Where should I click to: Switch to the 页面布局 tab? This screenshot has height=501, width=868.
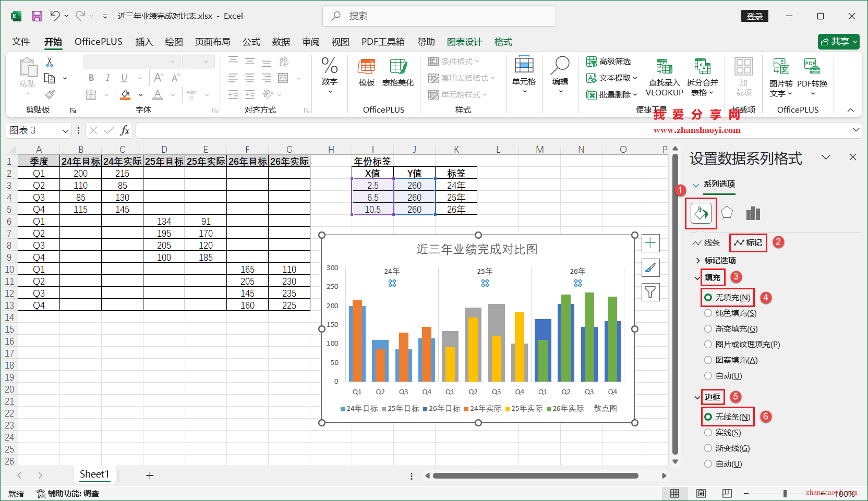[x=213, y=42]
